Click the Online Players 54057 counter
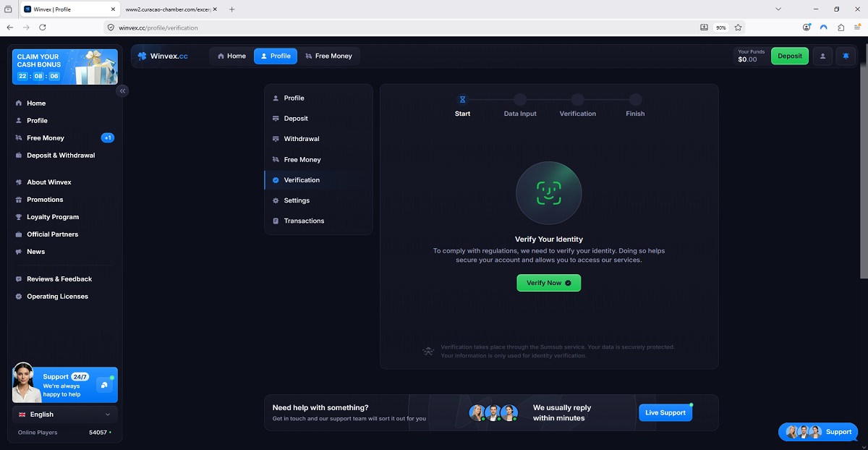Screen dimensions: 868x450 coord(65,433)
